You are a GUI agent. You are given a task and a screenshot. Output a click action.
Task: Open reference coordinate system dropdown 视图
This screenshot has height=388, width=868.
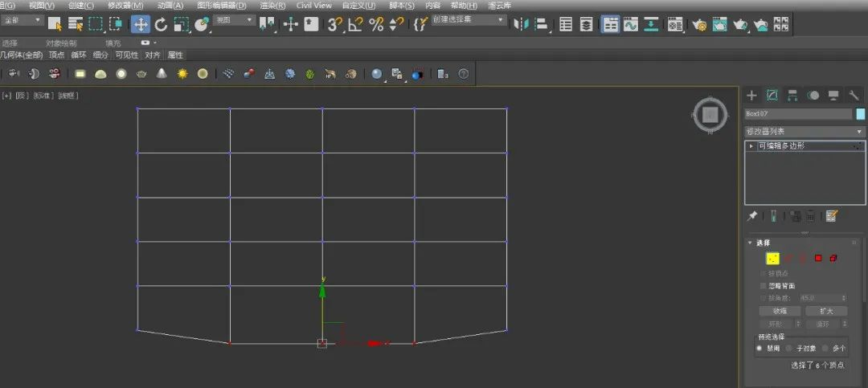point(235,20)
